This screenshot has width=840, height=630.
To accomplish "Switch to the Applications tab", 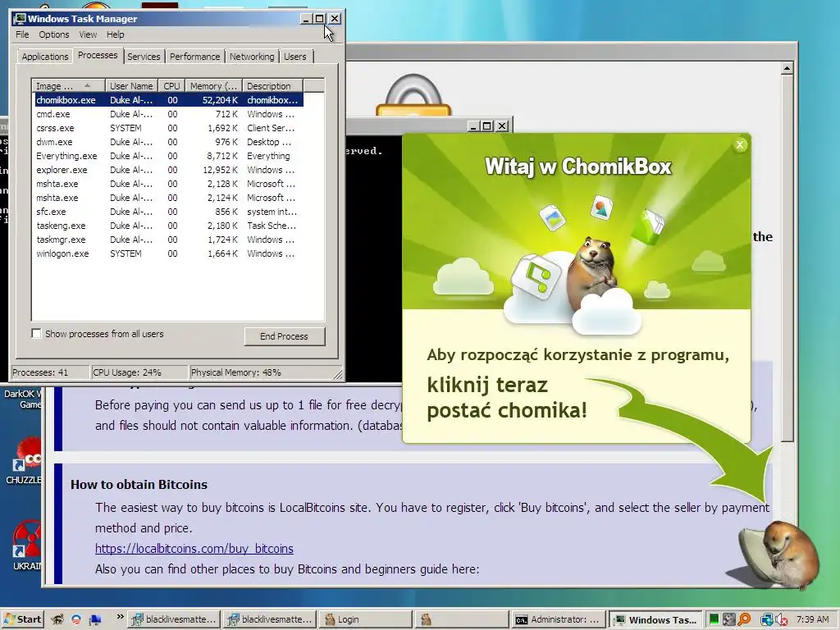I will pos(45,57).
